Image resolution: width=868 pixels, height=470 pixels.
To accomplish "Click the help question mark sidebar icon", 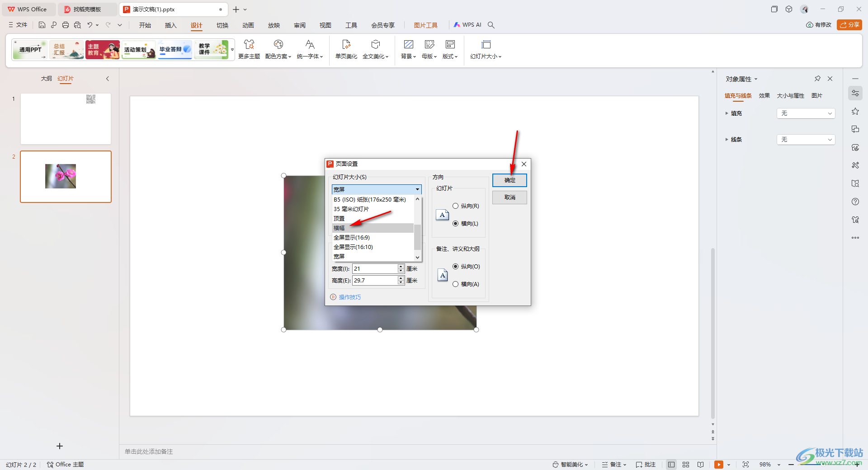I will point(855,202).
